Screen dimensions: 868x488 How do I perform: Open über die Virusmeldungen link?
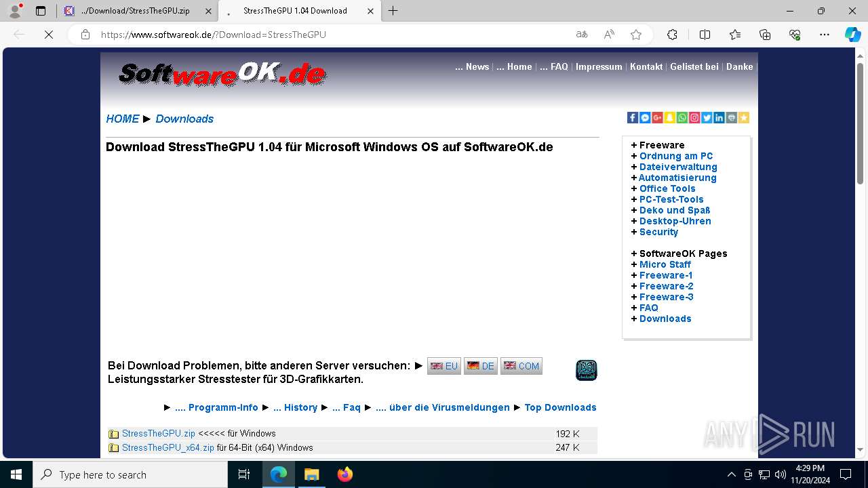[443, 407]
